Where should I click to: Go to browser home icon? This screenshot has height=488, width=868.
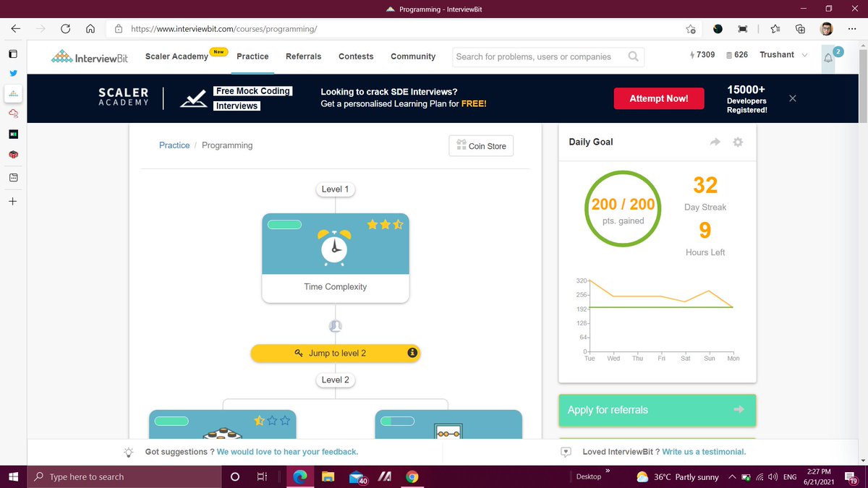(90, 29)
